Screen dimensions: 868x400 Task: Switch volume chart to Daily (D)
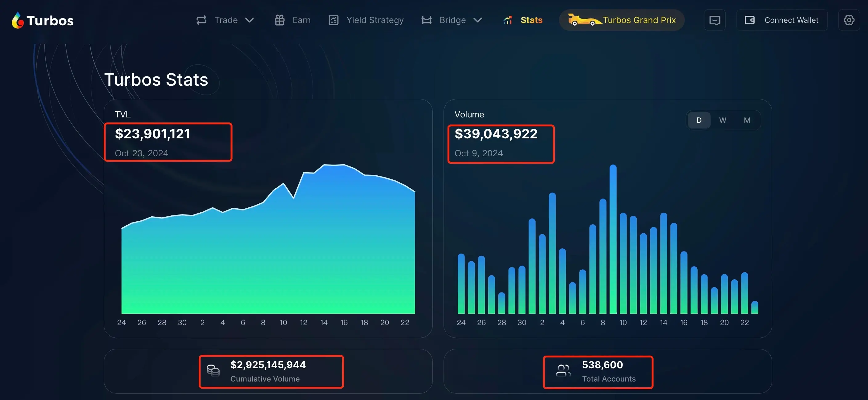[x=699, y=120]
